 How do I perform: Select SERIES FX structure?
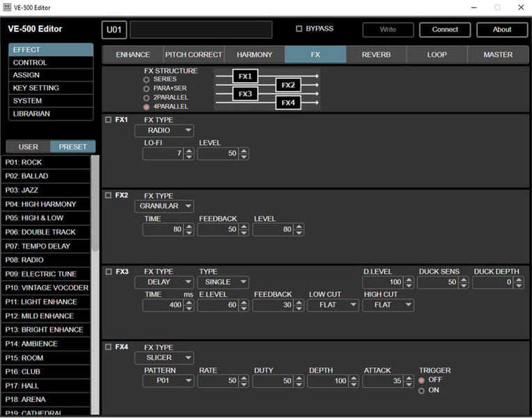(146, 79)
